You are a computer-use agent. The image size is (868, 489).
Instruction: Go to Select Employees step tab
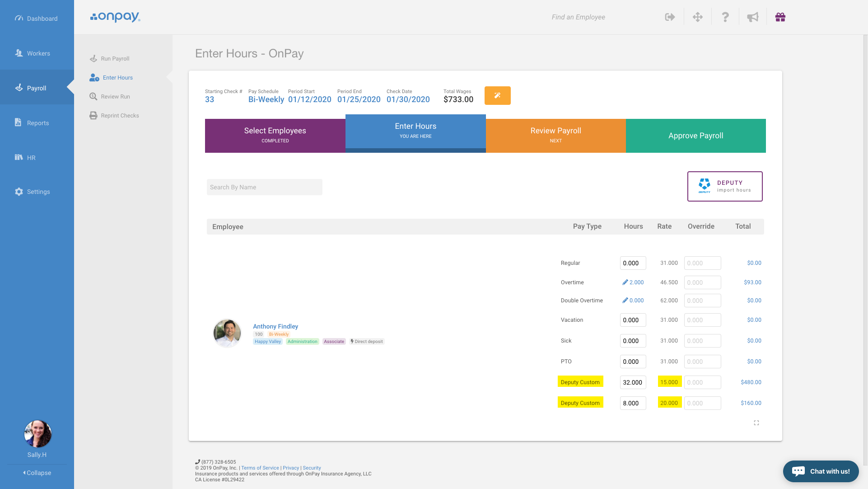point(275,136)
